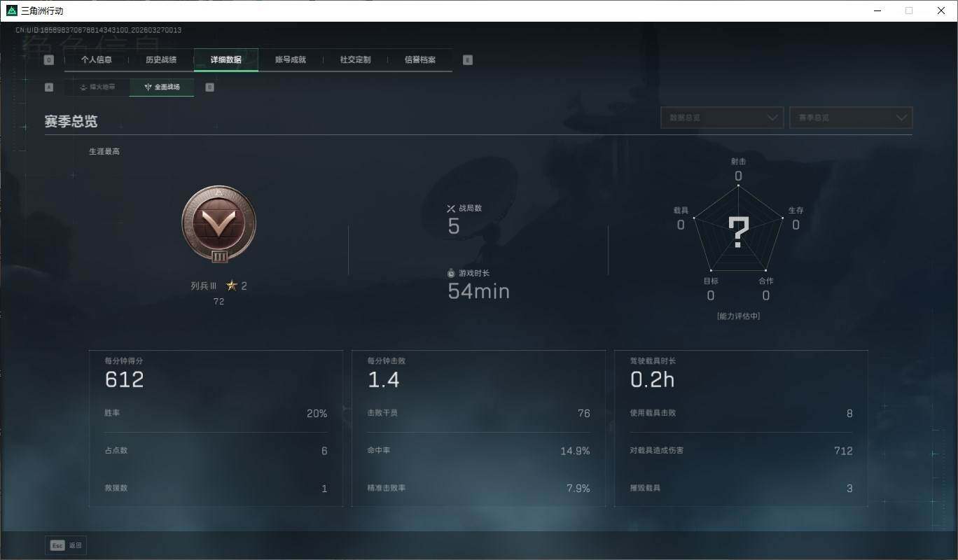
Task: Click the Q previous-tab key icon
Action: click(x=49, y=60)
